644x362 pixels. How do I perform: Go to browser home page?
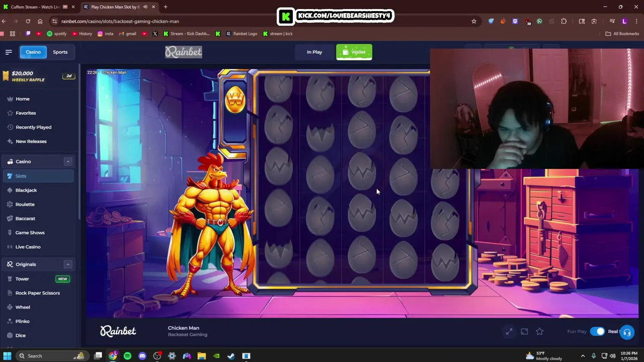tap(40, 21)
